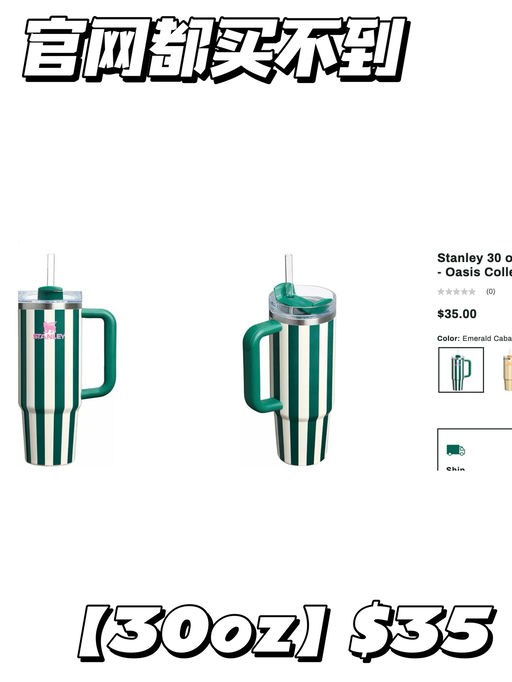
Task: Click the $35.00 product price
Action: coord(457,314)
